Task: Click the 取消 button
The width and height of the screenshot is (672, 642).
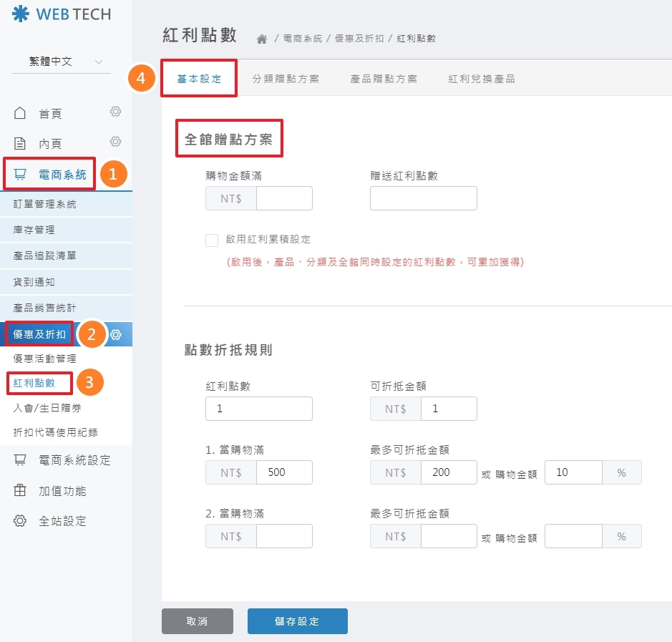Action: click(x=197, y=621)
